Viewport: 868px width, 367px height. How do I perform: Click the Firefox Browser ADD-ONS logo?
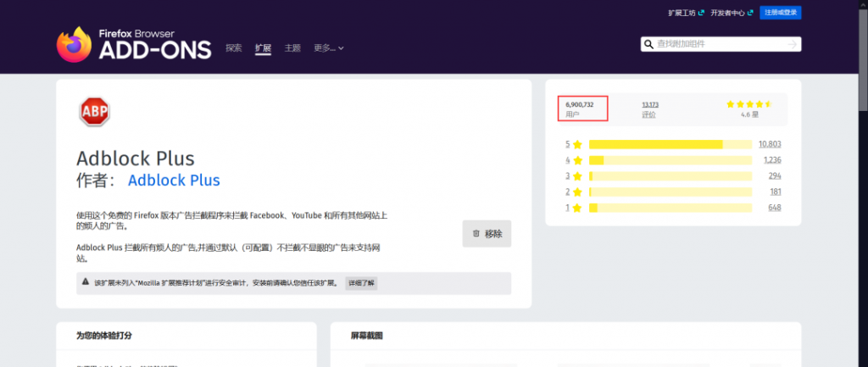134,44
